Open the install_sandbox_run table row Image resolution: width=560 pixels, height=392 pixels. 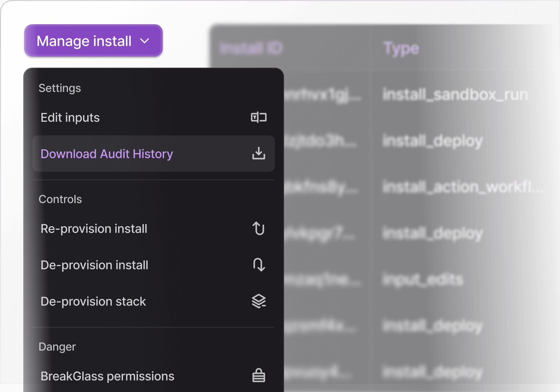[x=455, y=95]
